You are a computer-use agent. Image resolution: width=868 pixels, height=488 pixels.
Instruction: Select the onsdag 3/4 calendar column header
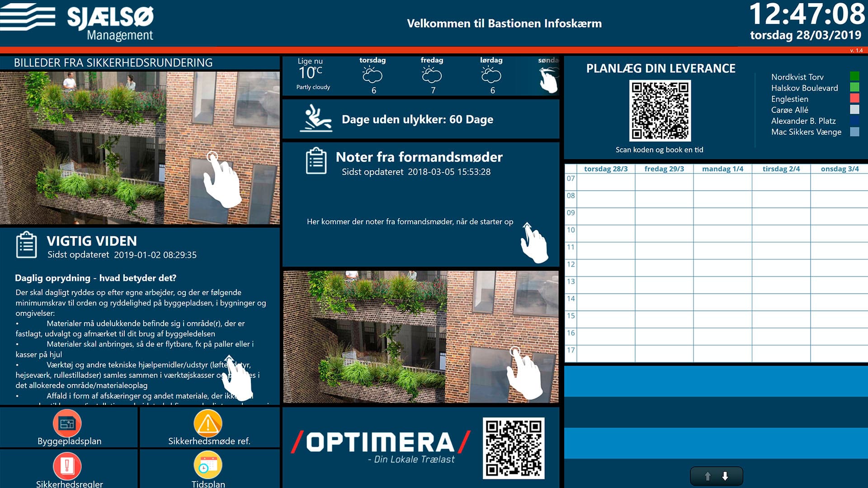(x=840, y=169)
